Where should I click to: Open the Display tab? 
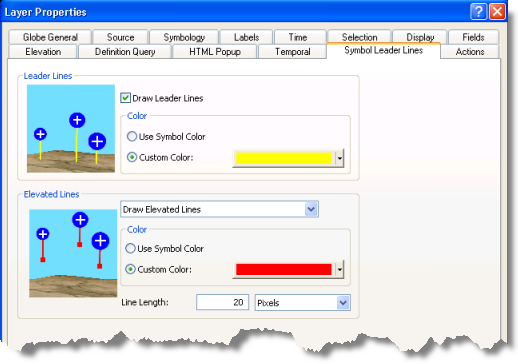420,37
